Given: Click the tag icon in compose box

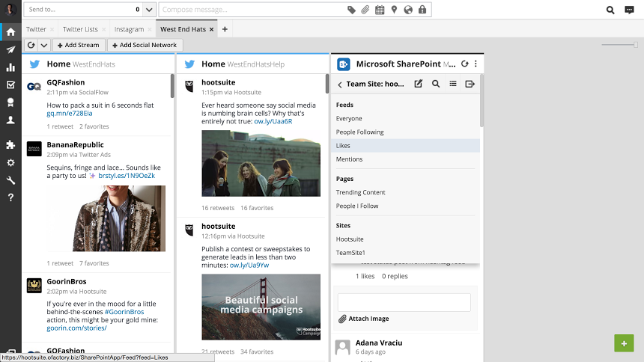Looking at the screenshot, I should click(x=351, y=10).
